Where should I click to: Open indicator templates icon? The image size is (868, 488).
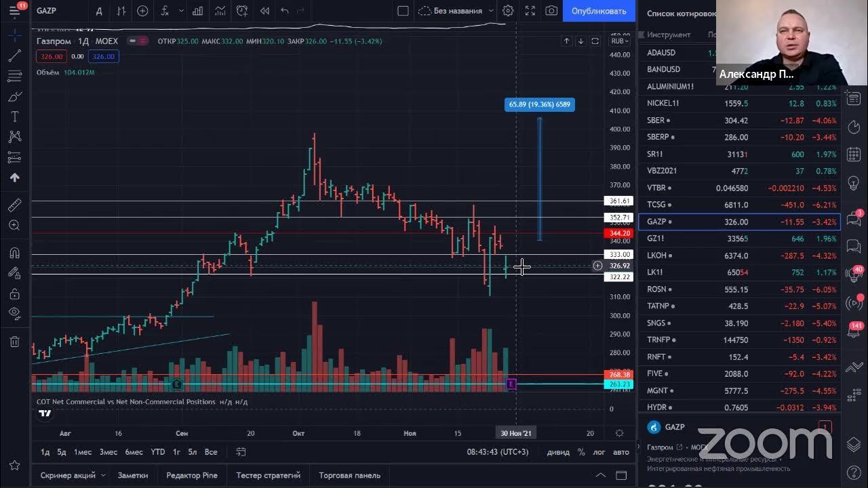[220, 11]
